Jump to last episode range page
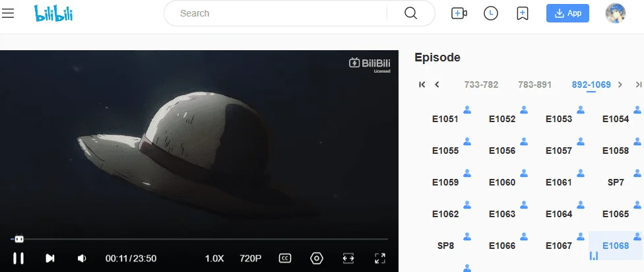The width and height of the screenshot is (644, 272). 638,85
